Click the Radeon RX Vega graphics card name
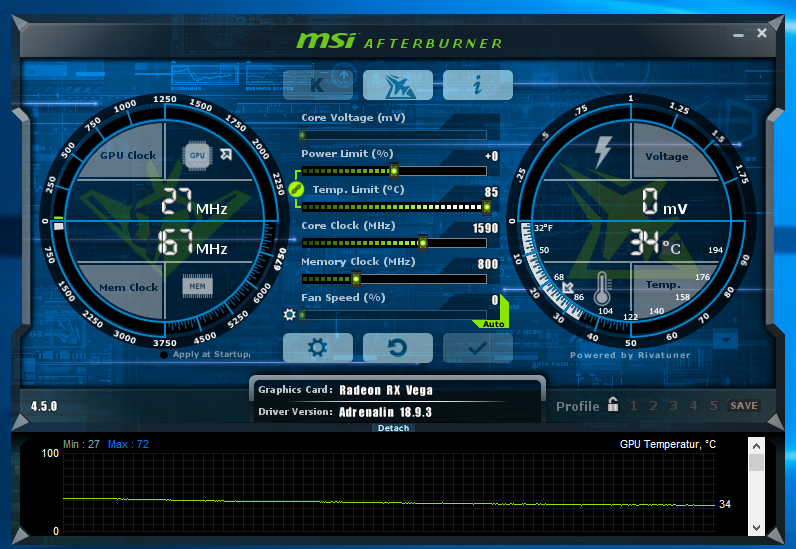This screenshot has width=796, height=549. 386,390
